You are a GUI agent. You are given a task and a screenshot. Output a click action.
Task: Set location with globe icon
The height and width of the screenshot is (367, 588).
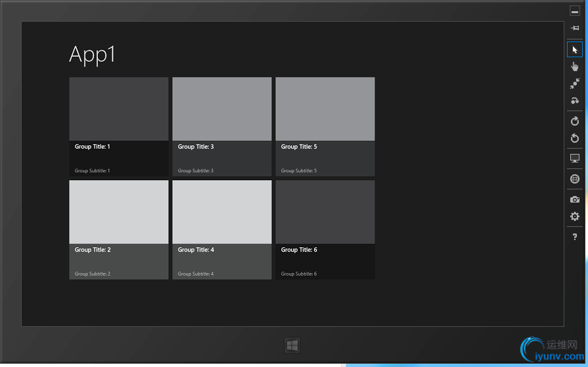(x=574, y=179)
